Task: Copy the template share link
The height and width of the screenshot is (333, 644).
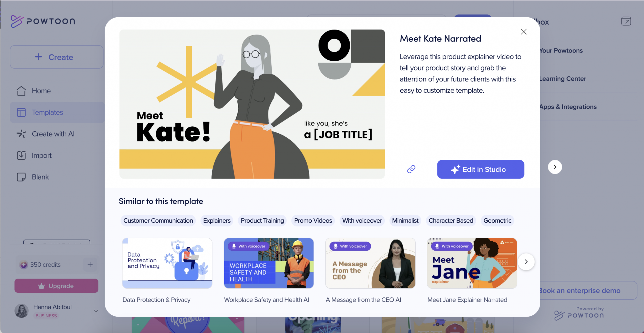Action: point(411,169)
